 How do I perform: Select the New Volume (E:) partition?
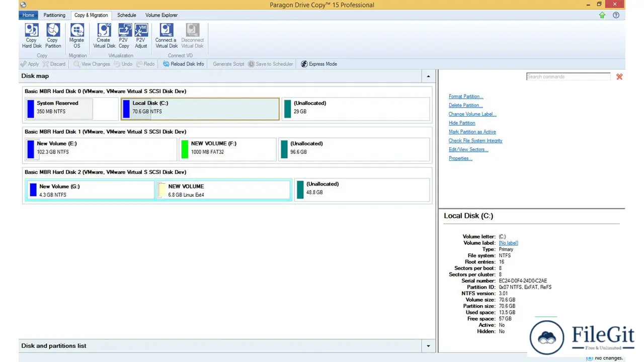click(x=101, y=149)
